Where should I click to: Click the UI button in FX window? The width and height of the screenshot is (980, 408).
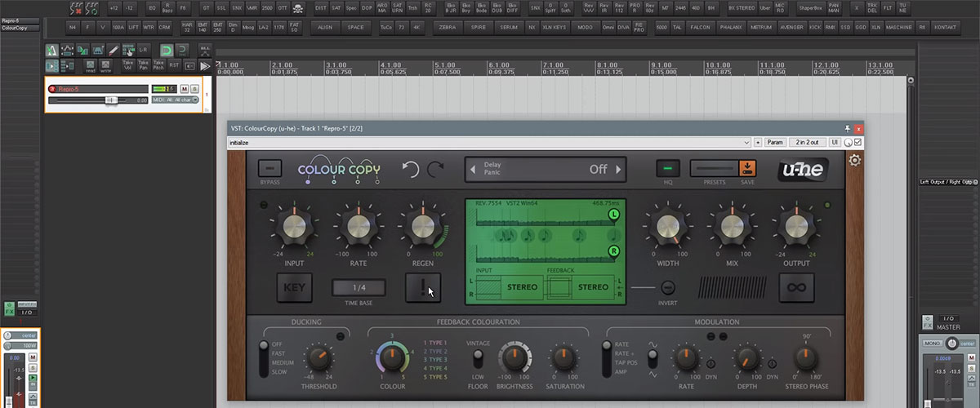coord(835,142)
